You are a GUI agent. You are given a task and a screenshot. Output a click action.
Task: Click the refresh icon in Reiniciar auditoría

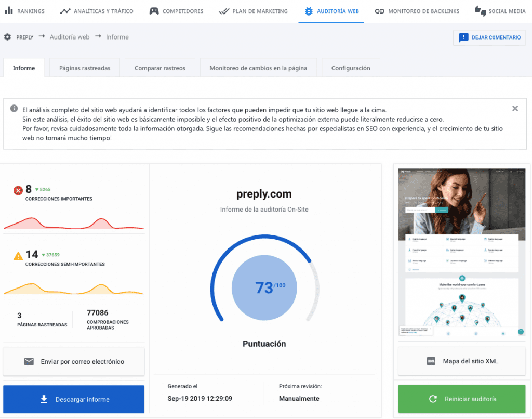433,399
